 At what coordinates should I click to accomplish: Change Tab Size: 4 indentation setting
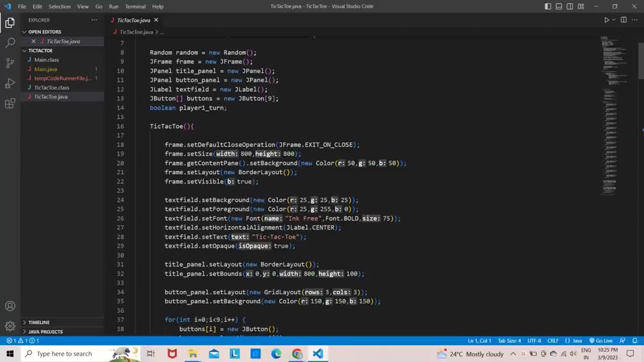coord(509,341)
